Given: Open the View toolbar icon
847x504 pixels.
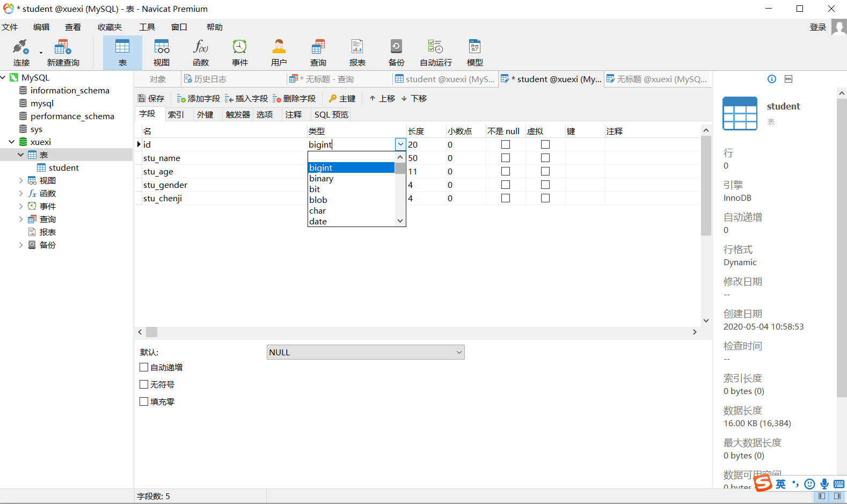Looking at the screenshot, I should point(162,53).
